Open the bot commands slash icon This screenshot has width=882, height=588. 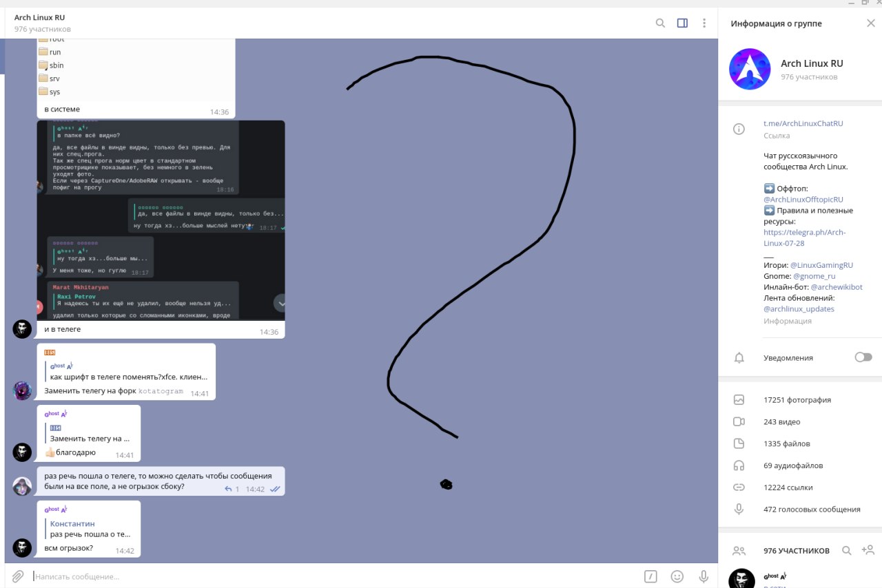tap(650, 576)
